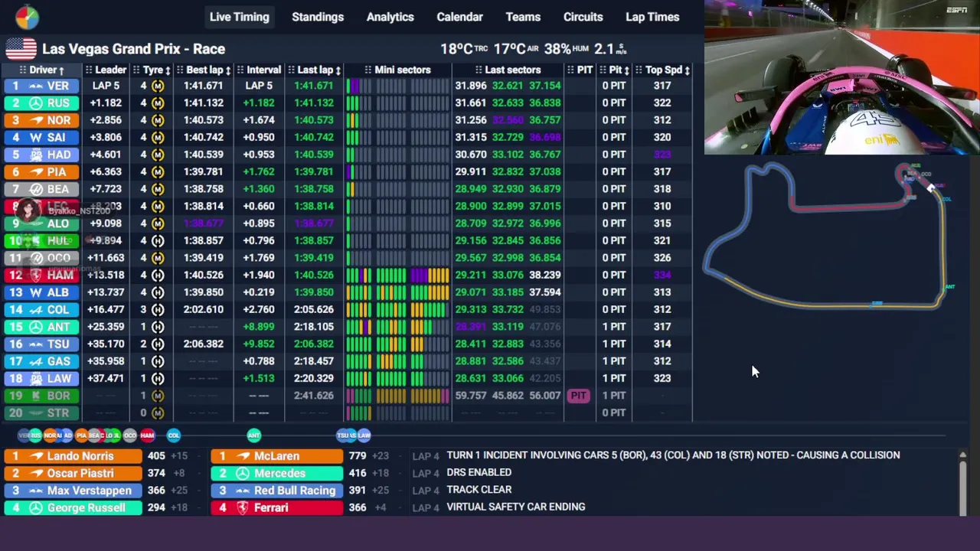Sort by Tyre column header

click(152, 70)
